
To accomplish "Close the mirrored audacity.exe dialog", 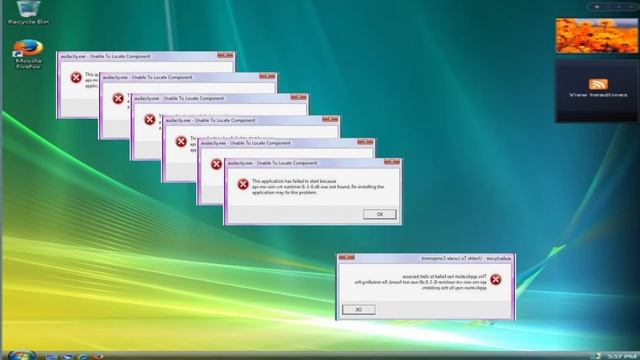I will [x=347, y=258].
